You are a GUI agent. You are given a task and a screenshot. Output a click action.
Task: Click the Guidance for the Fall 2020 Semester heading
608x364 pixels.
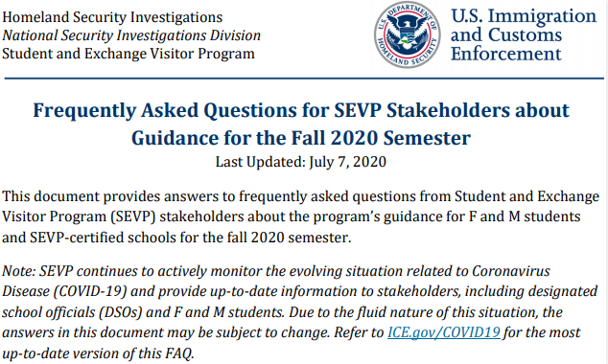click(x=301, y=138)
